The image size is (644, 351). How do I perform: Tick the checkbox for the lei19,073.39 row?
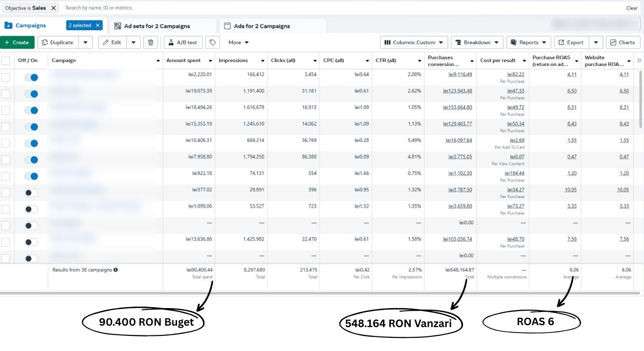(5, 94)
